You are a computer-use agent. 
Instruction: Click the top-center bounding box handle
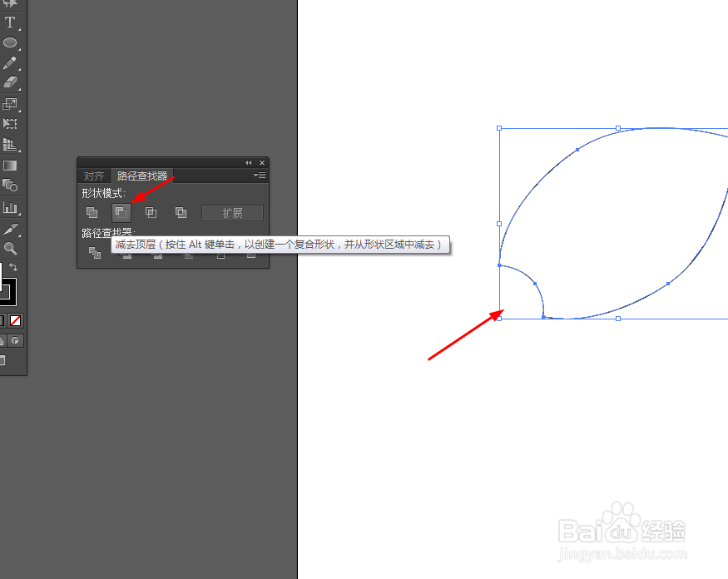click(x=618, y=128)
